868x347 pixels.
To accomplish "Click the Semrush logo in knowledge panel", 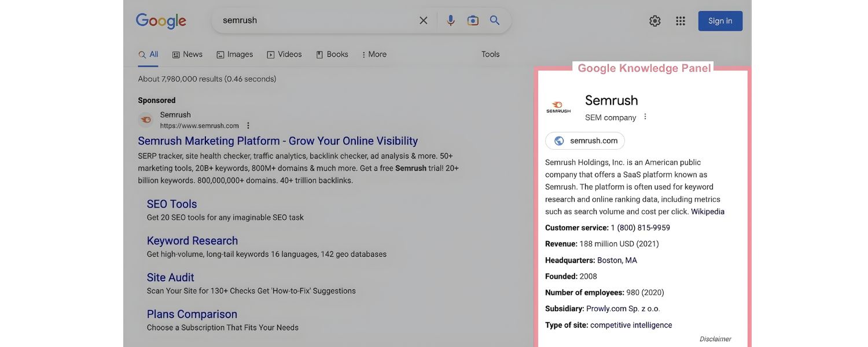I will click(x=558, y=108).
